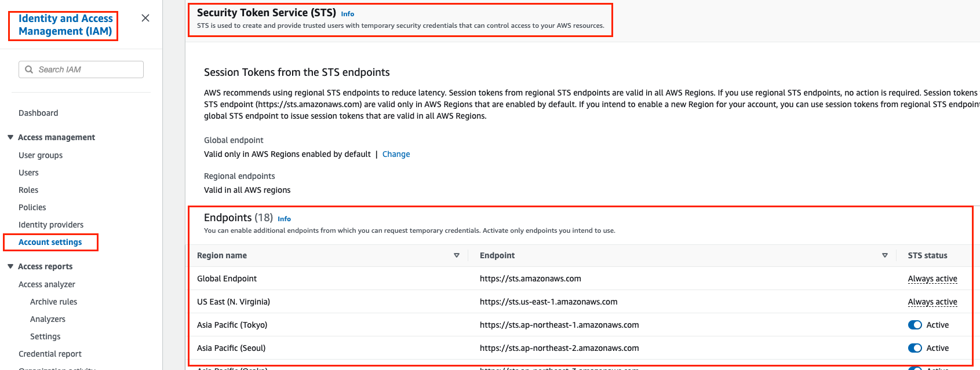Open User groups page

pyautogui.click(x=41, y=155)
